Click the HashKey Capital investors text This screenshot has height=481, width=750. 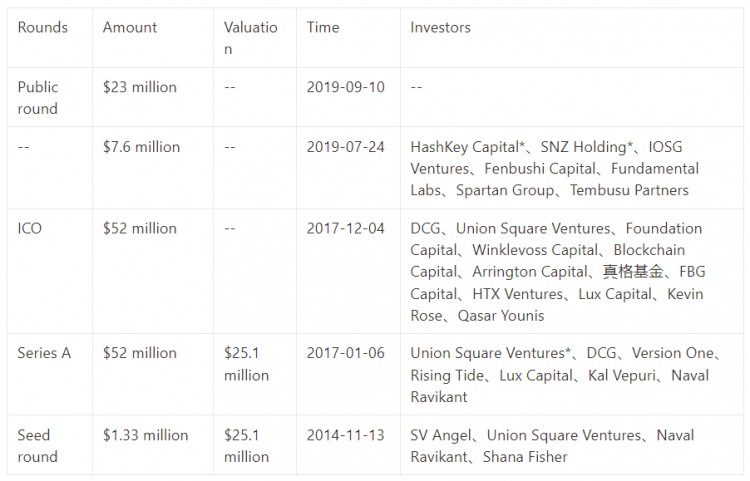467,147
